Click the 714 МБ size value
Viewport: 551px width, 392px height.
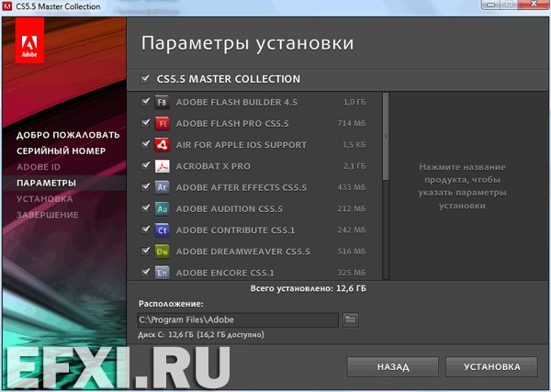352,123
